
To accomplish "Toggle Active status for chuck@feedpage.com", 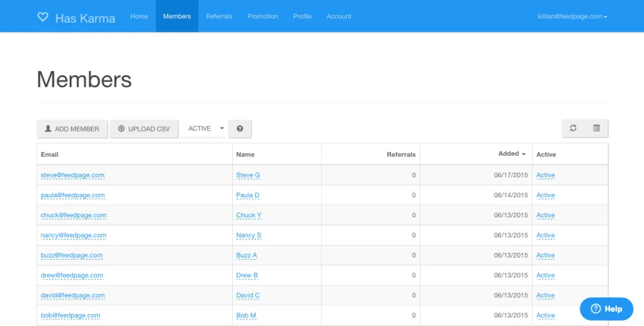I will (x=545, y=215).
